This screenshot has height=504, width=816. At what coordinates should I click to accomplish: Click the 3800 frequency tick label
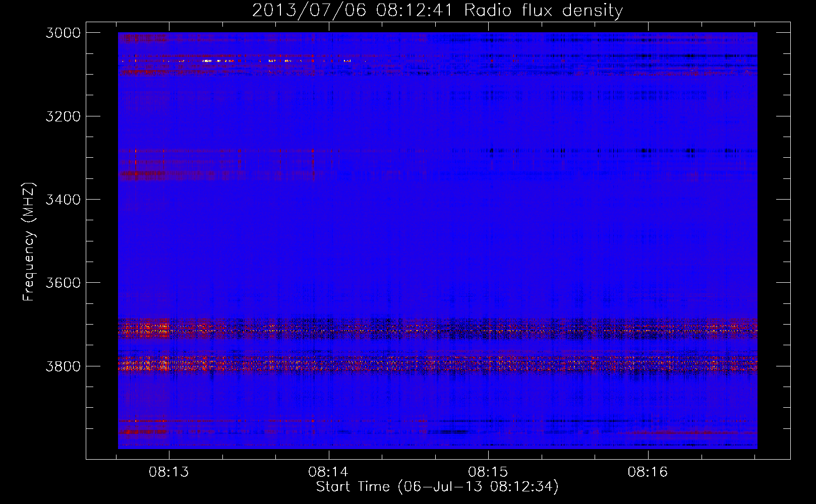63,366
